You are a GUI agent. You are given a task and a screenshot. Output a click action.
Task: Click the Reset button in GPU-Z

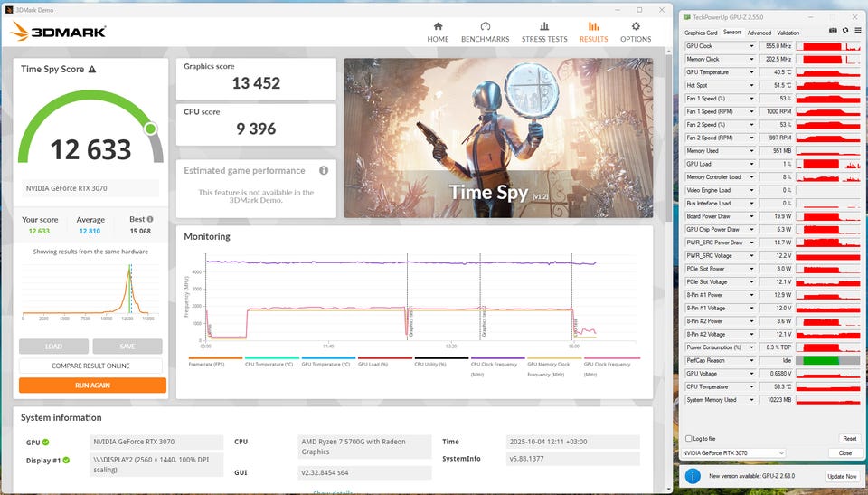coord(849,439)
